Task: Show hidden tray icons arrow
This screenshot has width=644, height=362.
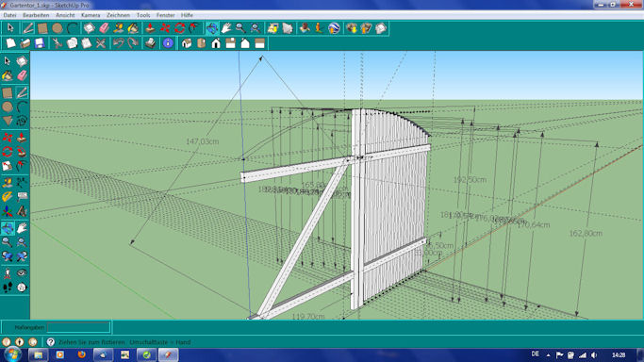Action: click(548, 355)
